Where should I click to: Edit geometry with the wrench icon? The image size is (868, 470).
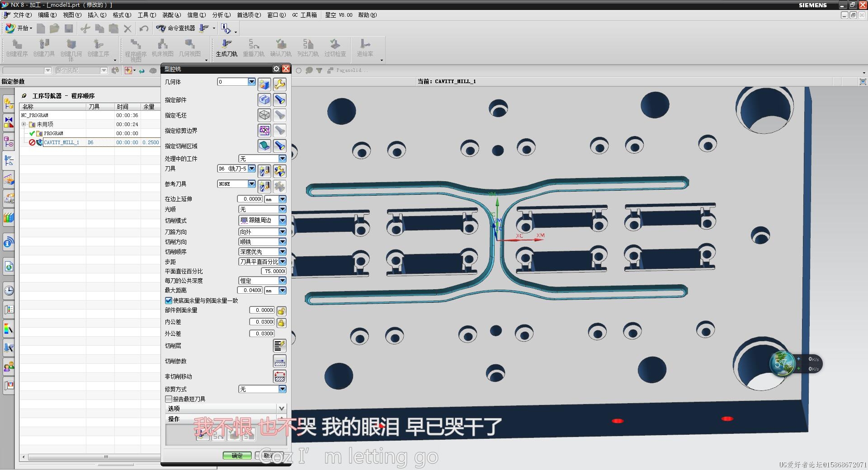pos(280,85)
